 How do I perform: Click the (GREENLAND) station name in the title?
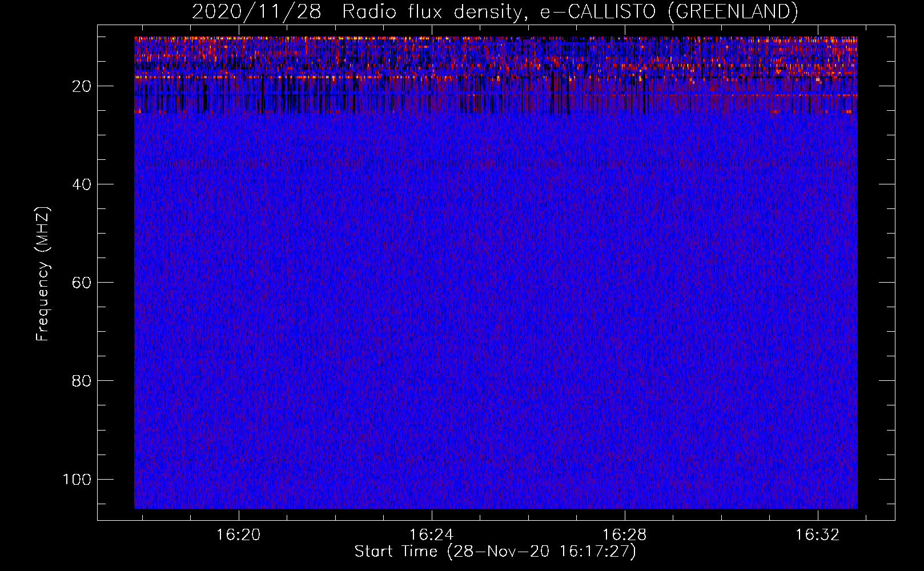[x=732, y=11]
